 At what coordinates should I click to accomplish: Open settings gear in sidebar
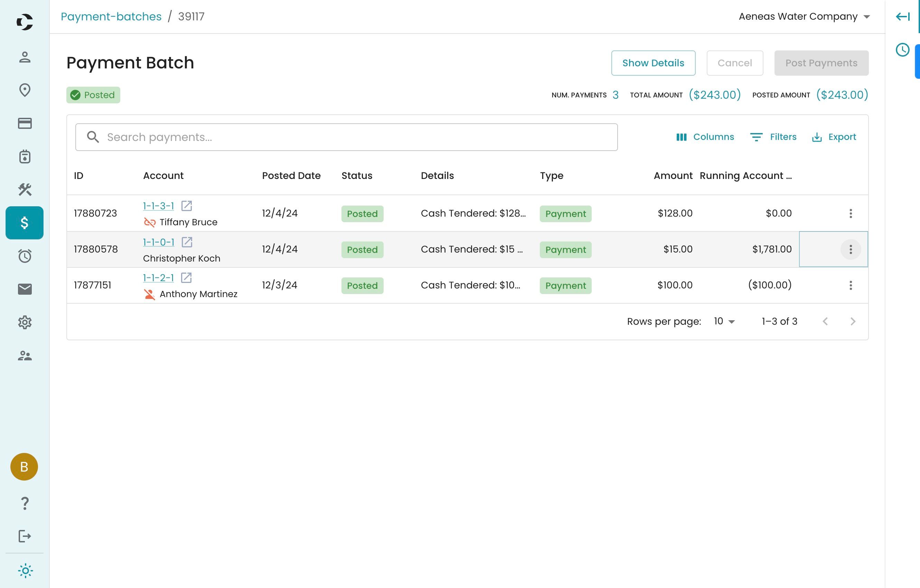(25, 323)
